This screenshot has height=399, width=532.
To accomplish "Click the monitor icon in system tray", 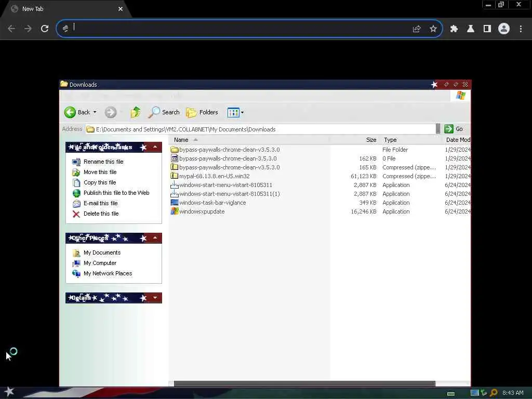I will tap(475, 393).
